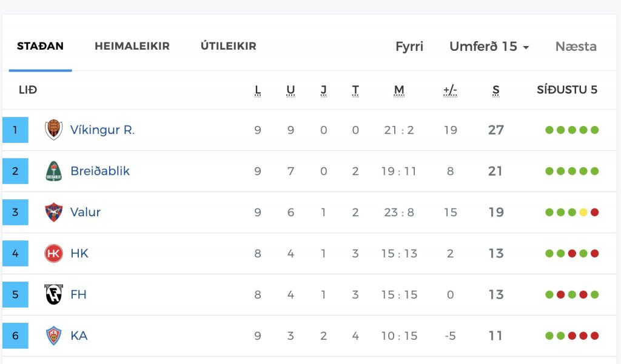Viewport: 621px width, 364px height.
Task: Click the Breiðablik club crest
Action: point(53,171)
